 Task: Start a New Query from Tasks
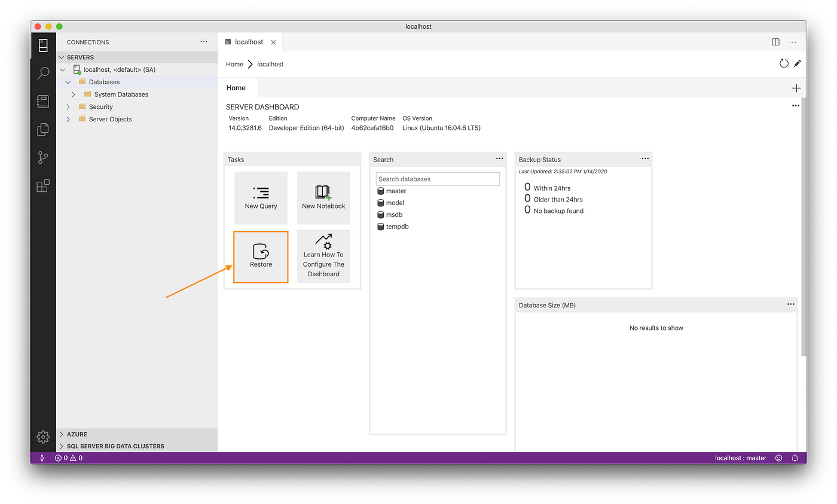261,198
